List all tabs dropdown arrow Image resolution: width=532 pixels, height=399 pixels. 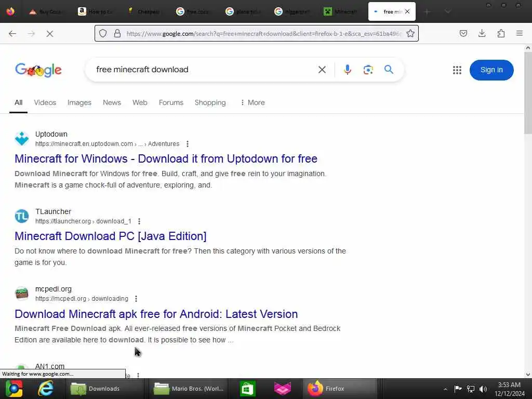(447, 11)
